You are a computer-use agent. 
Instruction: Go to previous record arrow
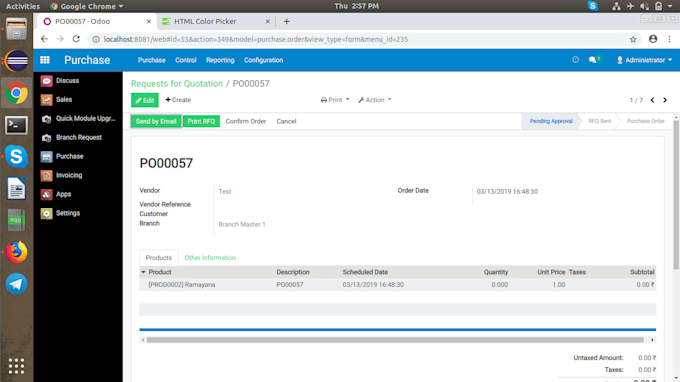652,100
